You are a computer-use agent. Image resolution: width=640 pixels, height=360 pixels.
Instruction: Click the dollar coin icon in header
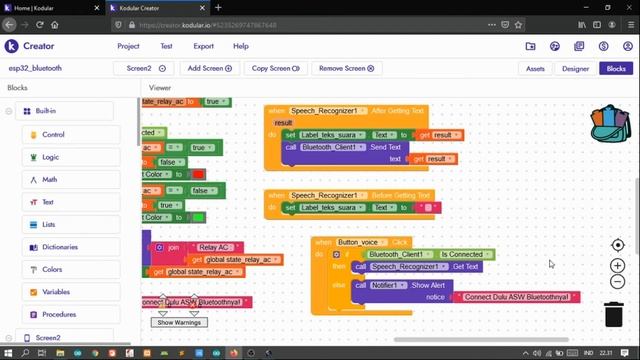coord(603,46)
